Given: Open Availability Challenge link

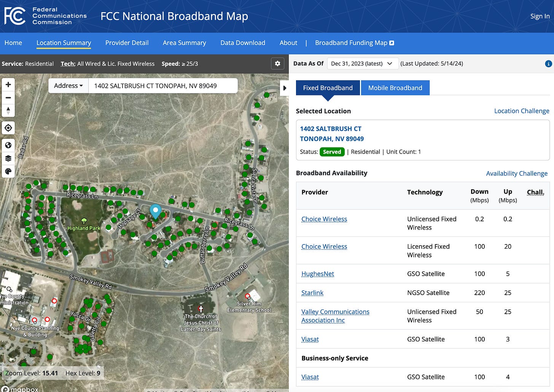Looking at the screenshot, I should [517, 173].
